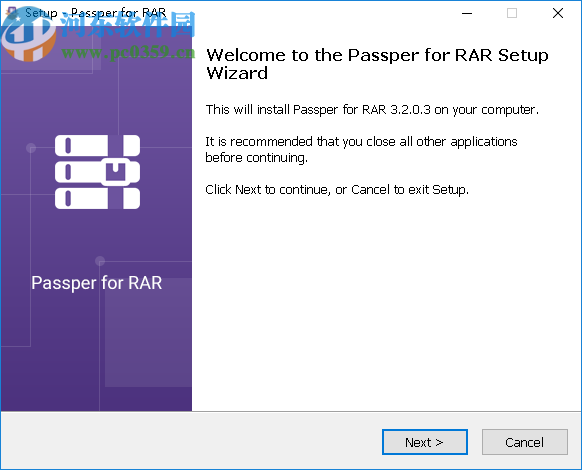This screenshot has width=582, height=470.
Task: Close the setup window
Action: [x=558, y=13]
